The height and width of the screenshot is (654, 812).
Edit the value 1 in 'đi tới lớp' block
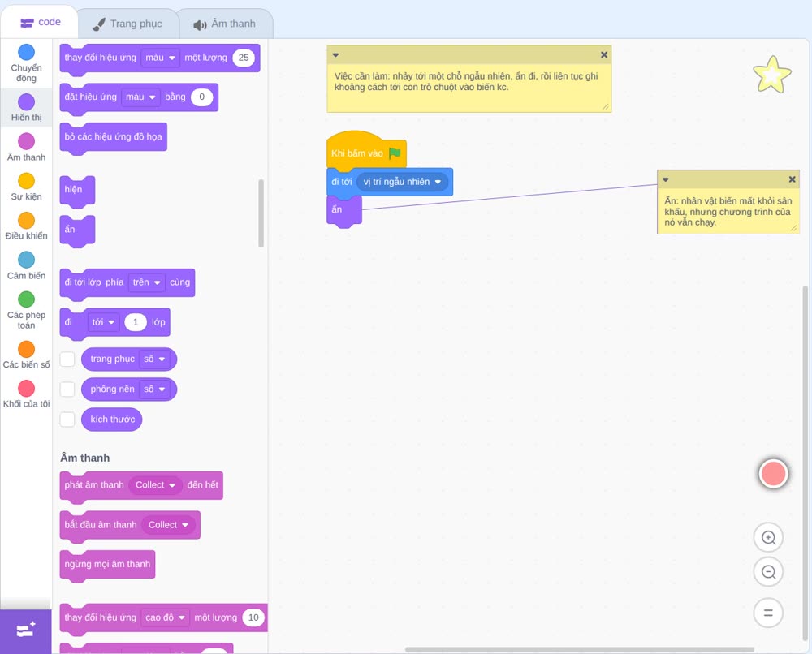[135, 322]
